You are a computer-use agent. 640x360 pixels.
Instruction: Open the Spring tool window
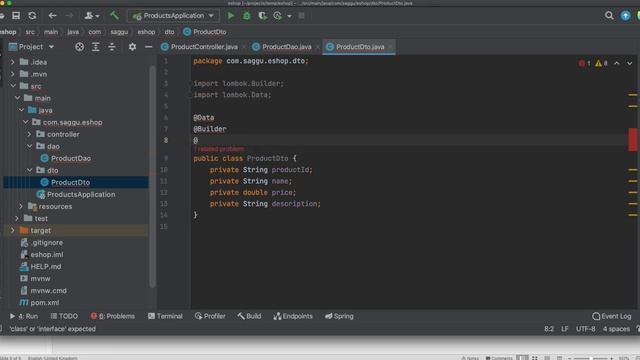(340, 316)
